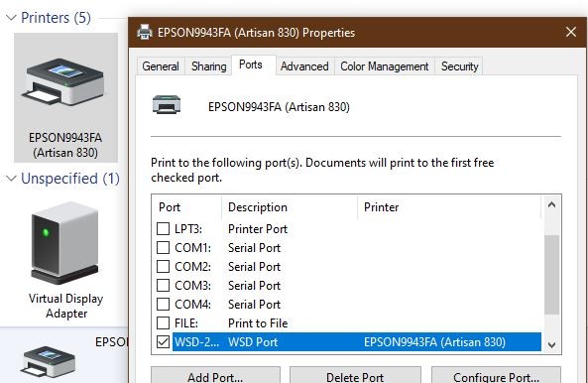Image resolution: width=588 pixels, height=383 pixels.
Task: Click the Delete Port button
Action: pyautogui.click(x=355, y=375)
